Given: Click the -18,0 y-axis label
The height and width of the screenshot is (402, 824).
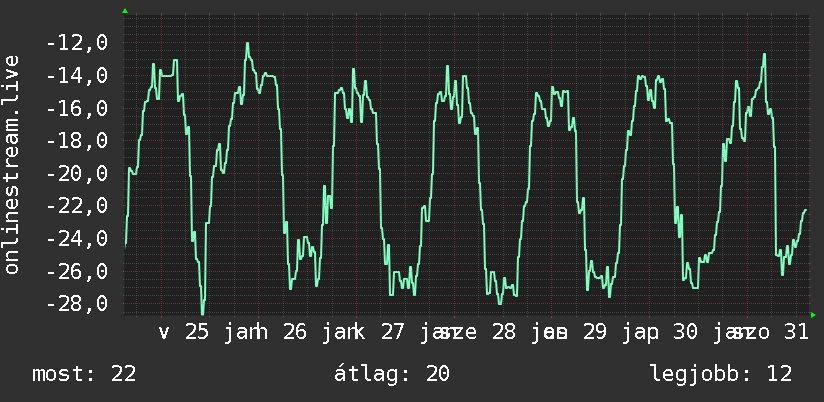Looking at the screenshot, I should click(77, 141).
